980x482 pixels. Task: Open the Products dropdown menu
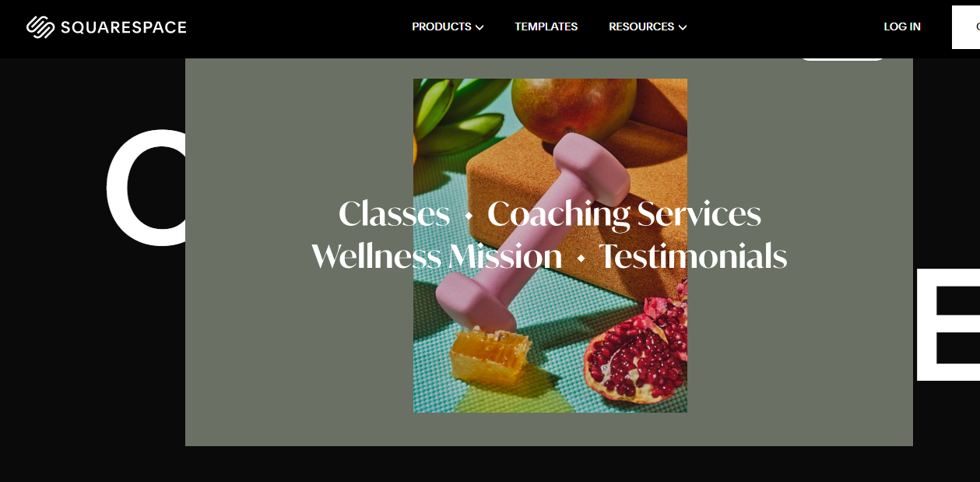pos(448,26)
